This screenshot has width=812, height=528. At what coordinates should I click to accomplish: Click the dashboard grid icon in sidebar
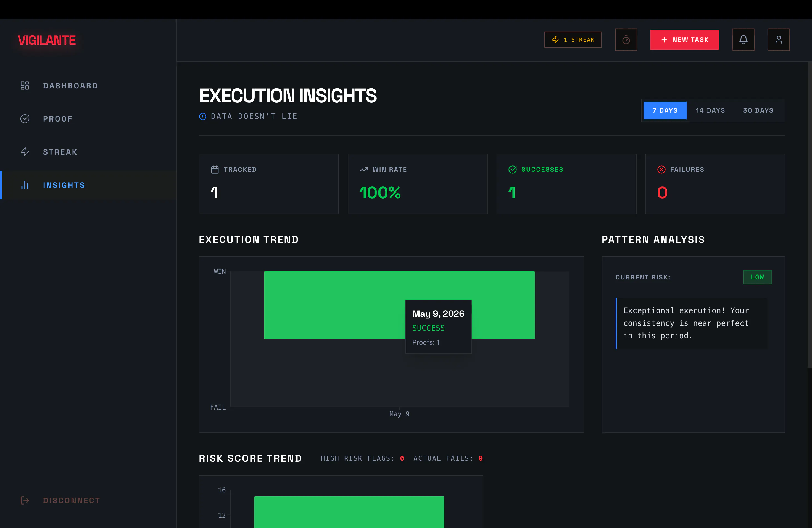(x=25, y=86)
